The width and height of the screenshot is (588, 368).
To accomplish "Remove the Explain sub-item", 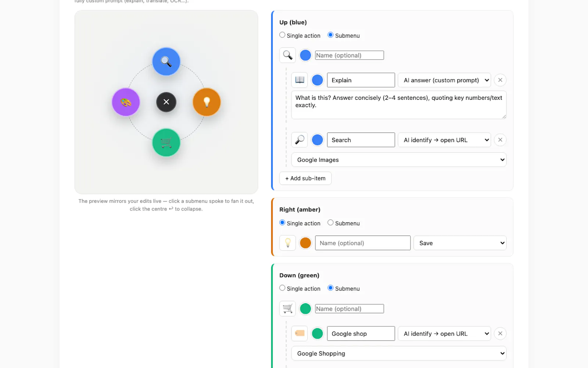I will tap(500, 80).
